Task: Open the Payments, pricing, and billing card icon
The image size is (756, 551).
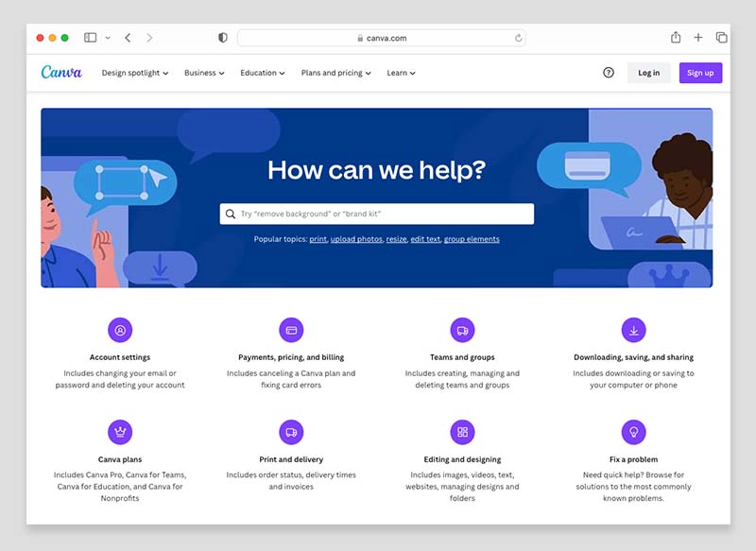Action: tap(291, 330)
